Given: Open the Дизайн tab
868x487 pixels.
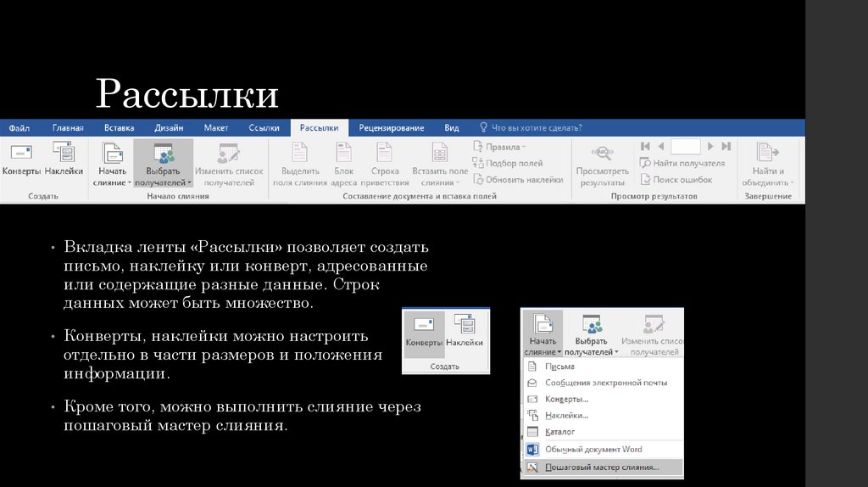Looking at the screenshot, I should click(169, 128).
